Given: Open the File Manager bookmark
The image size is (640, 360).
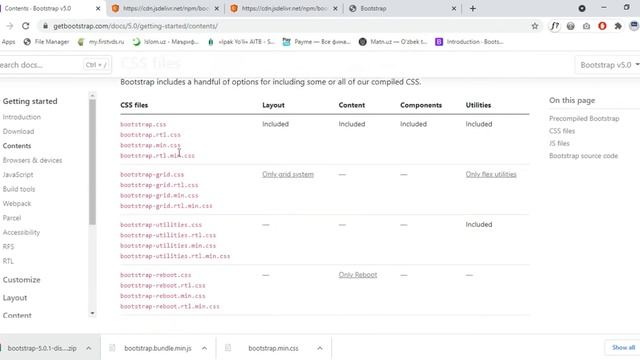Looking at the screenshot, I should point(47,42).
